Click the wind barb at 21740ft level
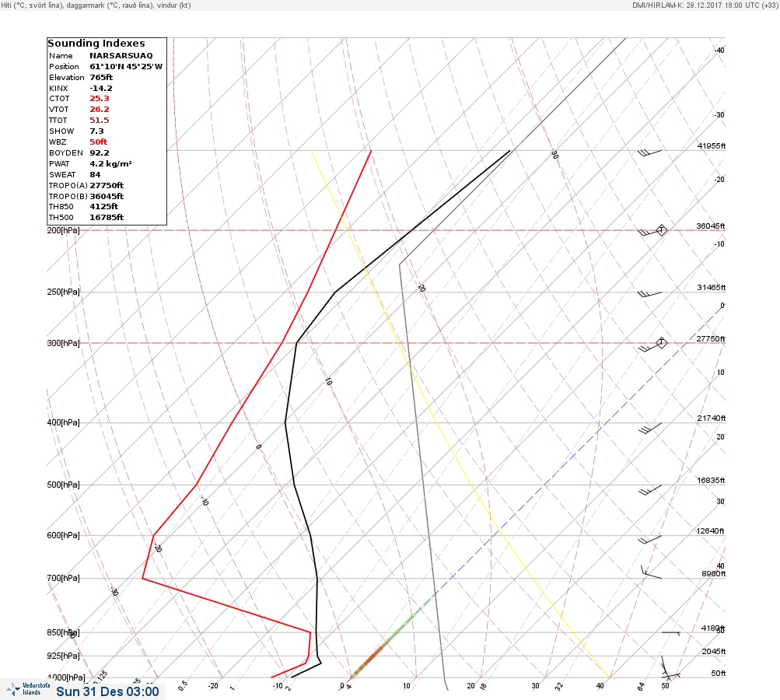Viewport: 780px width, 700px height. (x=649, y=429)
